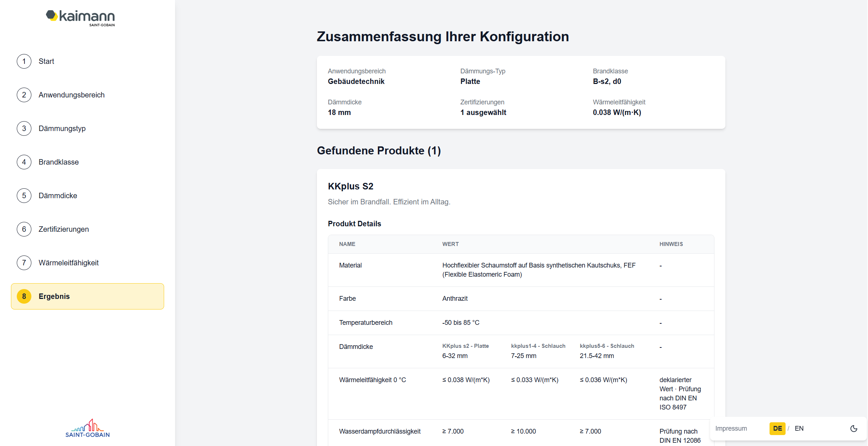This screenshot has height=446, width=868.
Task: Click the Material row name
Action: coord(350,265)
